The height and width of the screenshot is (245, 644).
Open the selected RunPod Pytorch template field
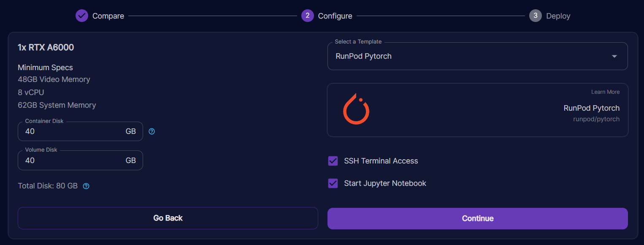click(x=464, y=57)
